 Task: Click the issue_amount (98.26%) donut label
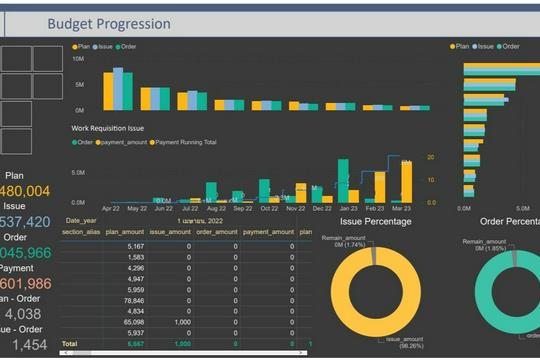pos(405,342)
